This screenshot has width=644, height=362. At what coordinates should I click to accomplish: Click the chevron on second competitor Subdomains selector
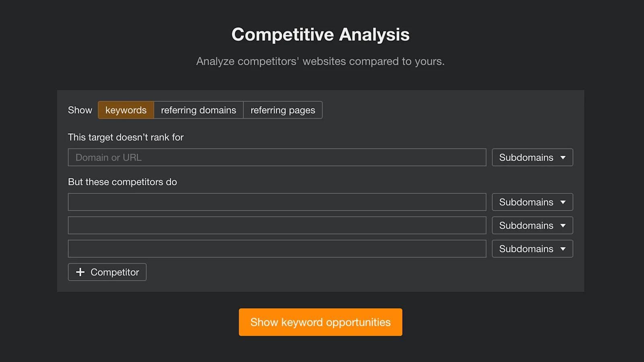[x=563, y=225]
